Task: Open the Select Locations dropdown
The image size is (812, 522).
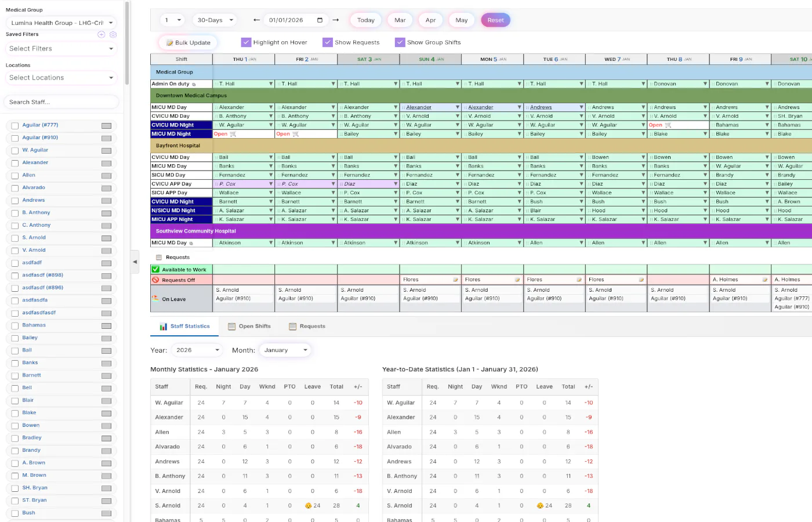Action: click(x=61, y=78)
